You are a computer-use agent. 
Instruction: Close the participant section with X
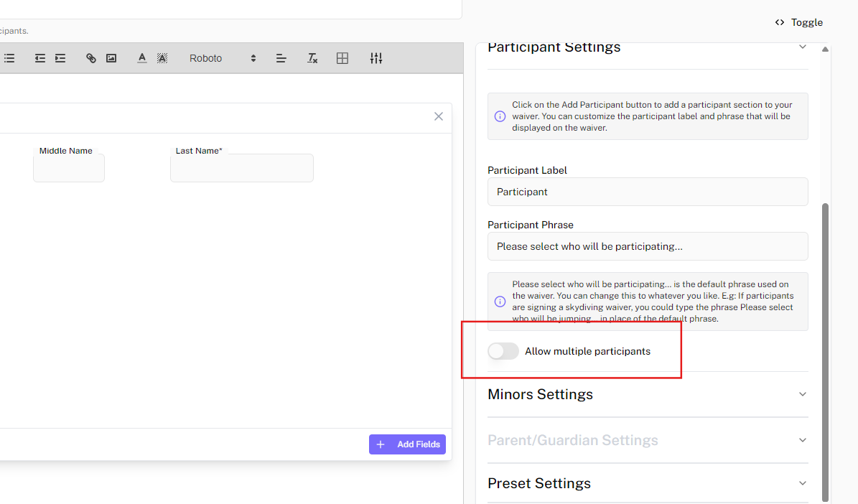click(x=439, y=116)
